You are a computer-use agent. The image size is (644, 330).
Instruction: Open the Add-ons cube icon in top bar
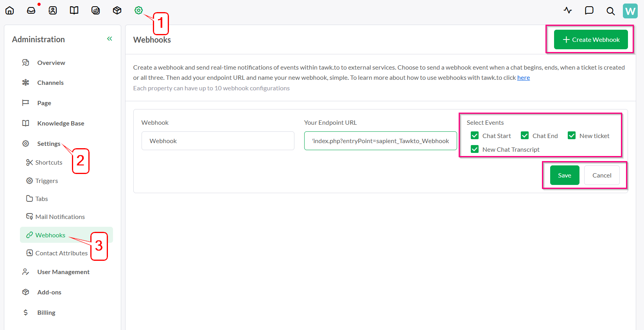pyautogui.click(x=117, y=11)
